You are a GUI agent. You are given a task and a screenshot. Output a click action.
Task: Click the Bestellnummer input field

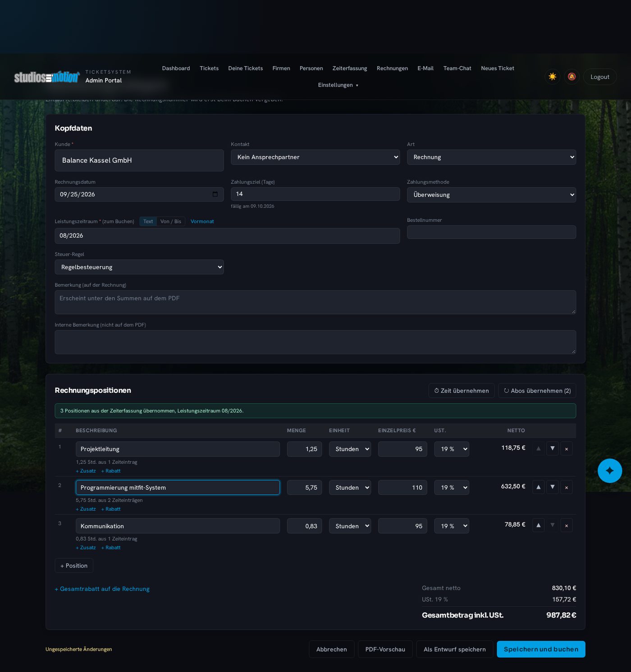pyautogui.click(x=491, y=232)
